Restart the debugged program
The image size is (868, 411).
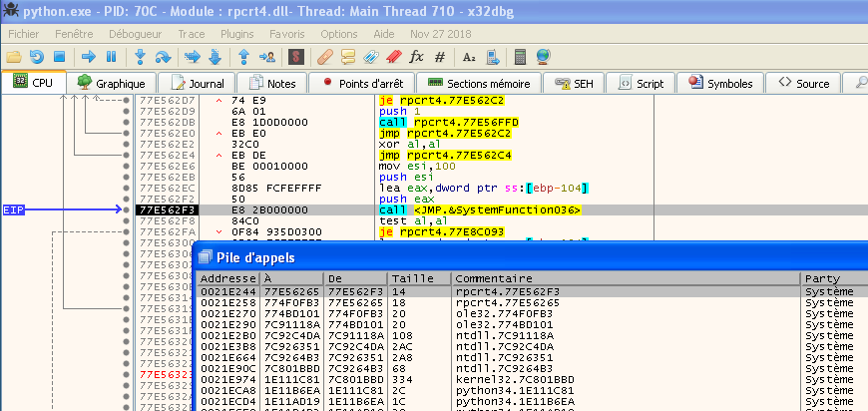37,57
